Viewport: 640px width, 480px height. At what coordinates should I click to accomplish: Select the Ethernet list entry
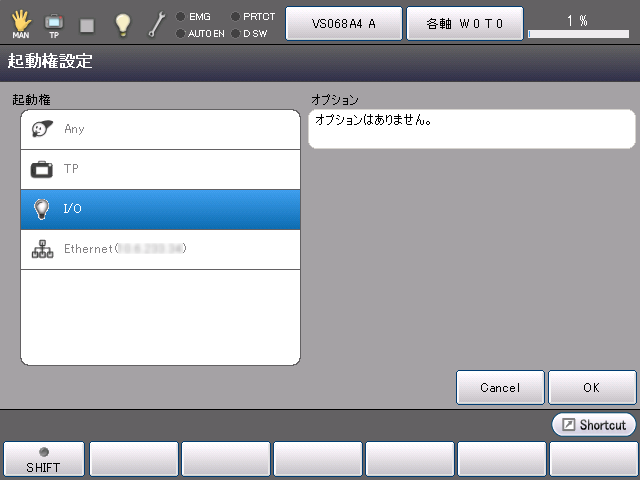tap(160, 249)
